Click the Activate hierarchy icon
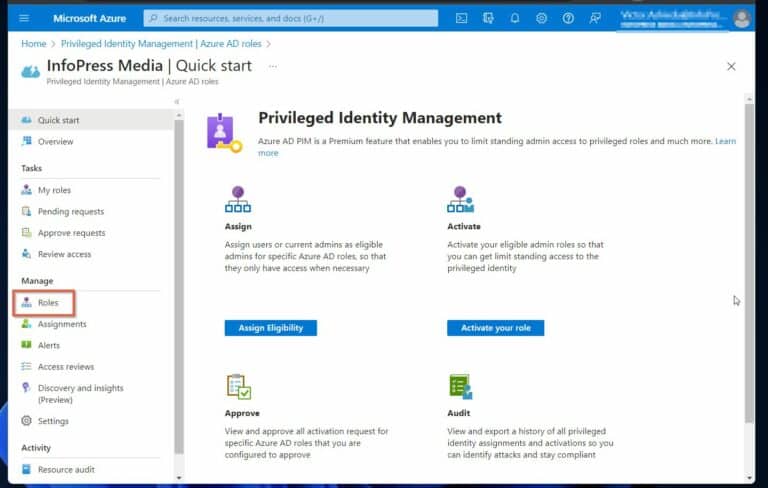Screen dimensions: 768x488 click(460, 199)
